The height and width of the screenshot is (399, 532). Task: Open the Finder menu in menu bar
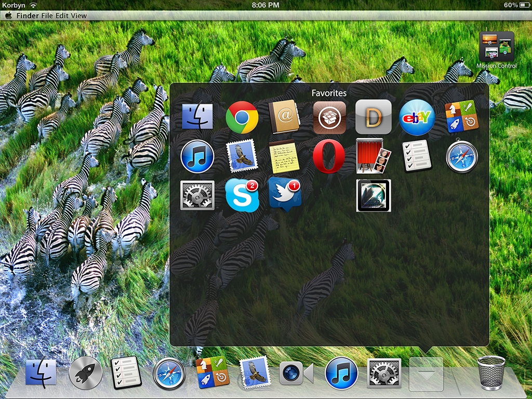click(28, 16)
